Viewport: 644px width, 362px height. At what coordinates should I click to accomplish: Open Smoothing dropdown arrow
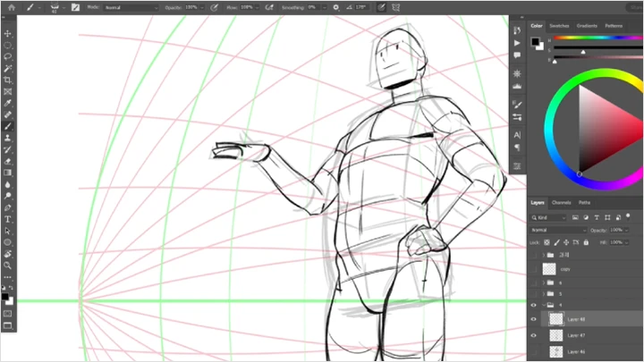pyautogui.click(x=325, y=7)
